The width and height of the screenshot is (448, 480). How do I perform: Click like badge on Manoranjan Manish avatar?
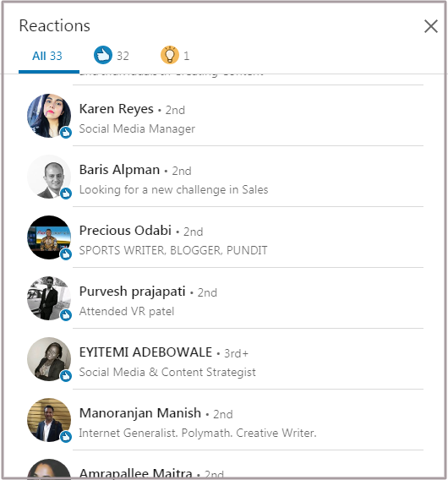pos(66,437)
